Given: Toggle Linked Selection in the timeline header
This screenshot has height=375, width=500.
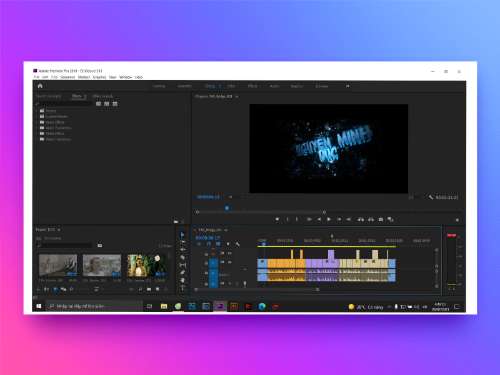Looking at the screenshot, I should tap(218, 244).
